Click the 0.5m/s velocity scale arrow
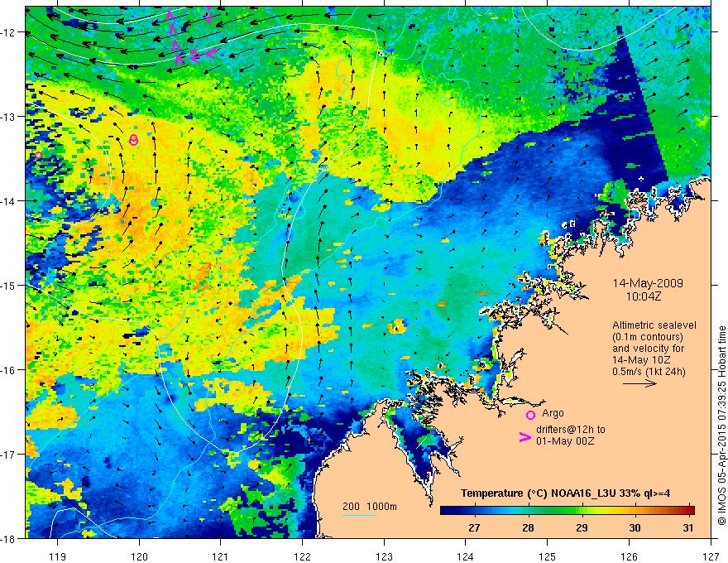This screenshot has height=563, width=728. pos(639,383)
